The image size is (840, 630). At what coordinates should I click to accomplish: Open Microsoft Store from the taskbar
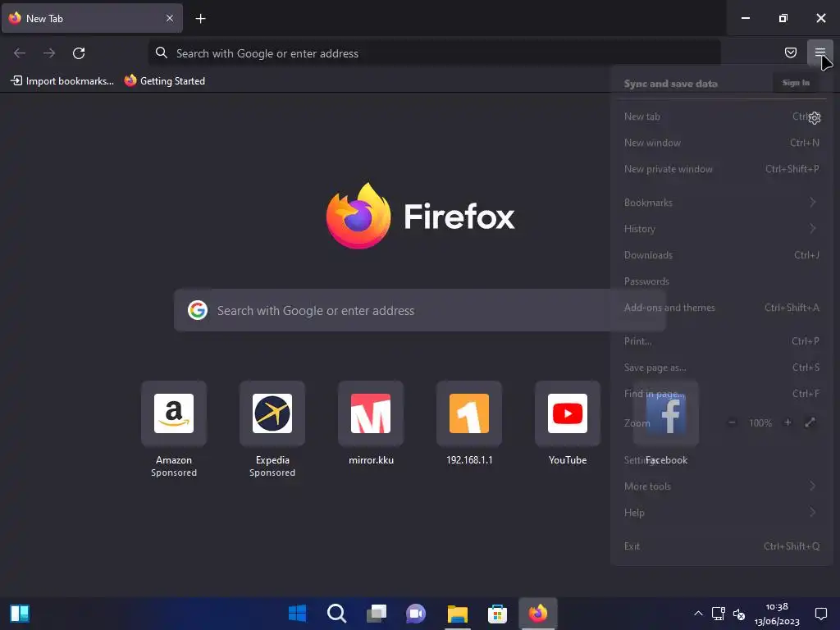coord(497,614)
